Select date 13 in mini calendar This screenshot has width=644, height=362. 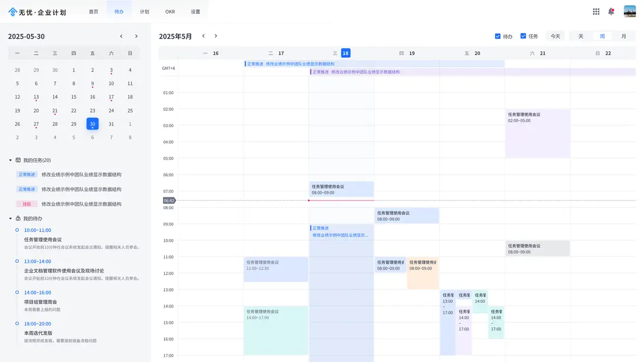tap(36, 97)
